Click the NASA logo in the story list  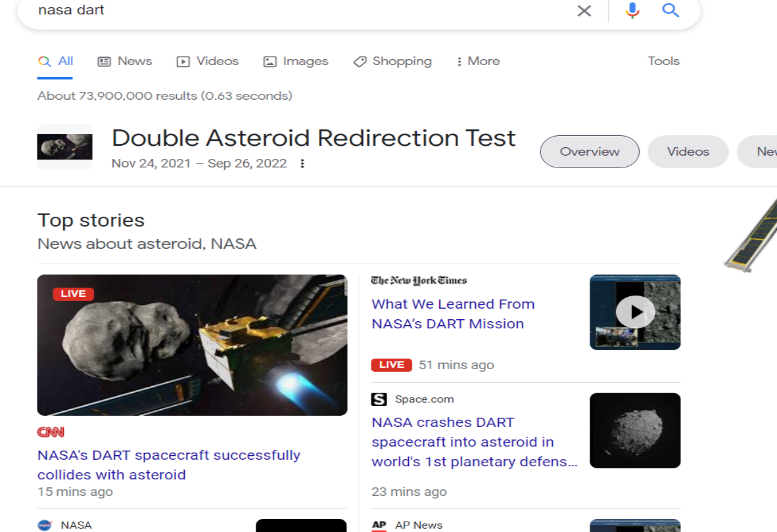(45, 525)
